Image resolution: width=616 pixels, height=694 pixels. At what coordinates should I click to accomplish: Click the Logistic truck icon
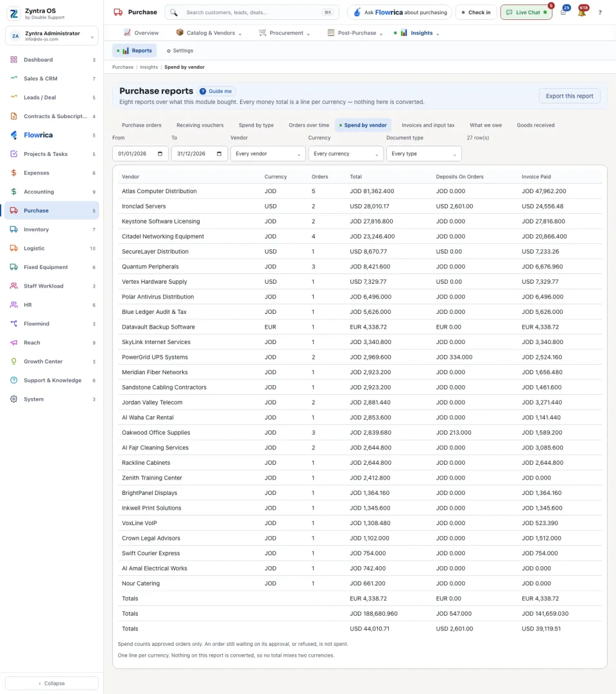click(13, 248)
